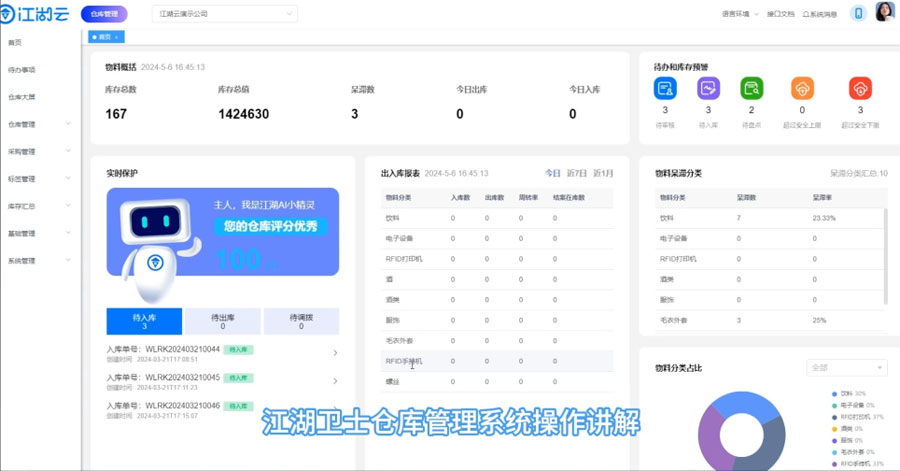Viewport: 900px width, 471px height.
Task: Open the purple 待入库 alert icon
Action: pyautogui.click(x=709, y=88)
